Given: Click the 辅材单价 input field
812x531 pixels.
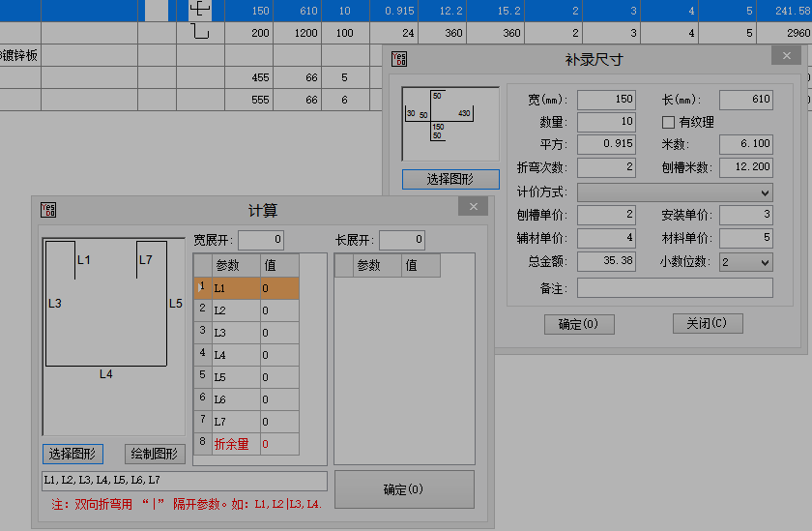Looking at the screenshot, I should click(x=606, y=238).
